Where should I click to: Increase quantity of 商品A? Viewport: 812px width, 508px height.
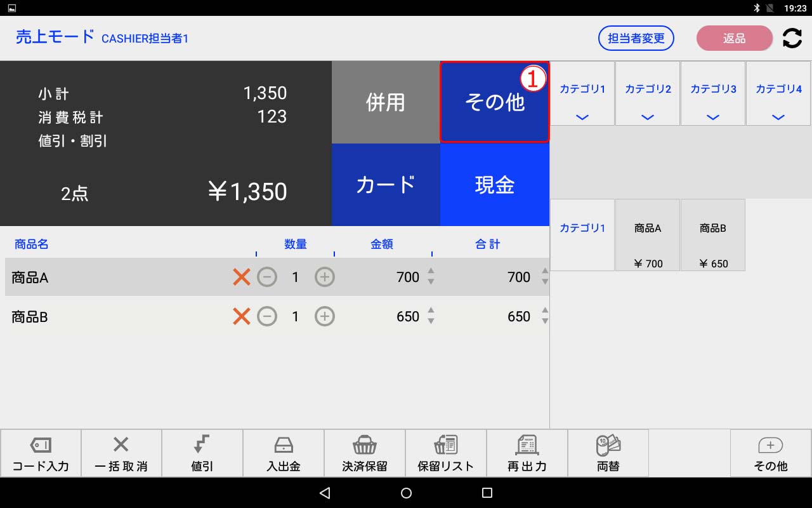point(325,277)
